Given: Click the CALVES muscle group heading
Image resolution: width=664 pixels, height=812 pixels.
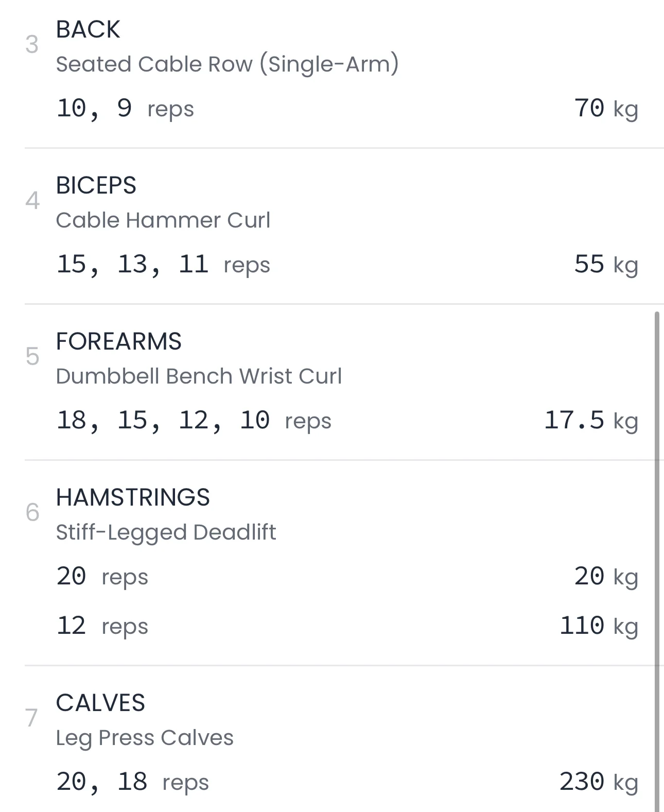Looking at the screenshot, I should (101, 703).
